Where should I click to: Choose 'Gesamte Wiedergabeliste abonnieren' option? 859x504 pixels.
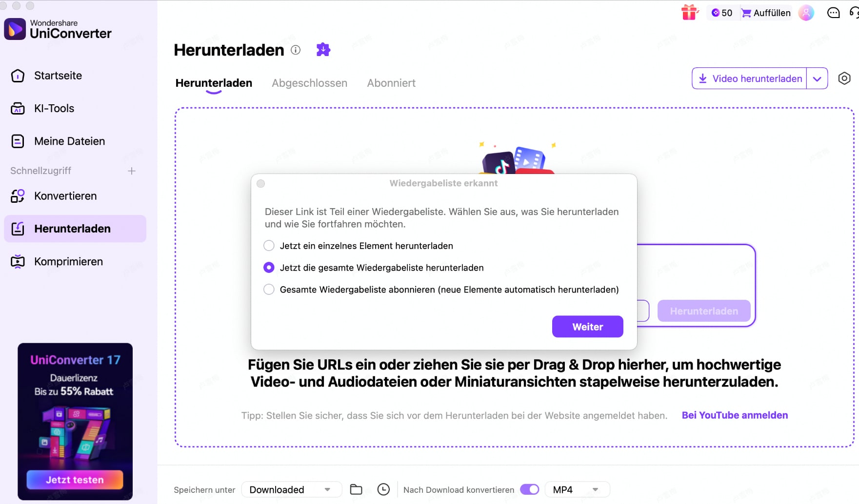tap(269, 289)
